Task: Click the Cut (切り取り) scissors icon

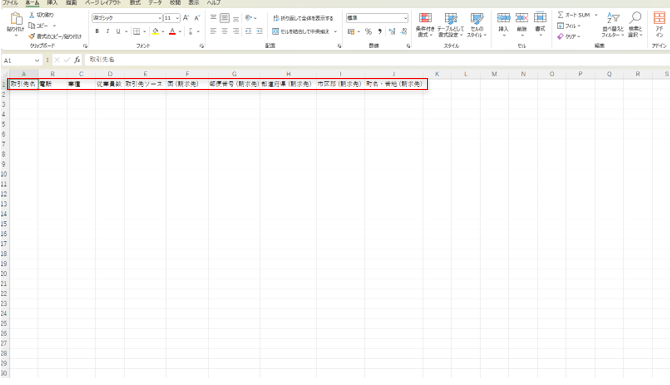Action: pyautogui.click(x=32, y=15)
